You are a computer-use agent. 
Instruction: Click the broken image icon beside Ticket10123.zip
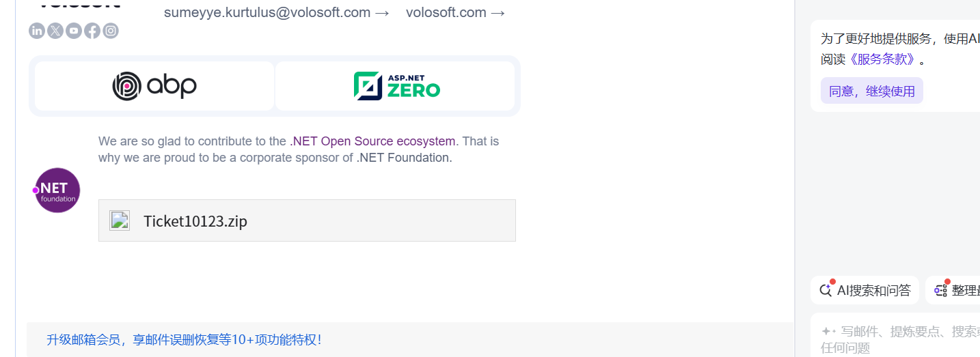(120, 220)
